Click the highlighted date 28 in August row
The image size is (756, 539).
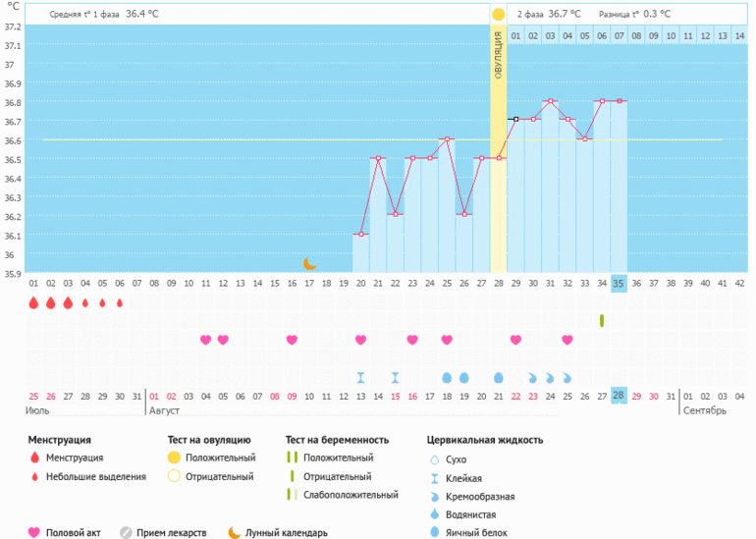click(x=619, y=396)
